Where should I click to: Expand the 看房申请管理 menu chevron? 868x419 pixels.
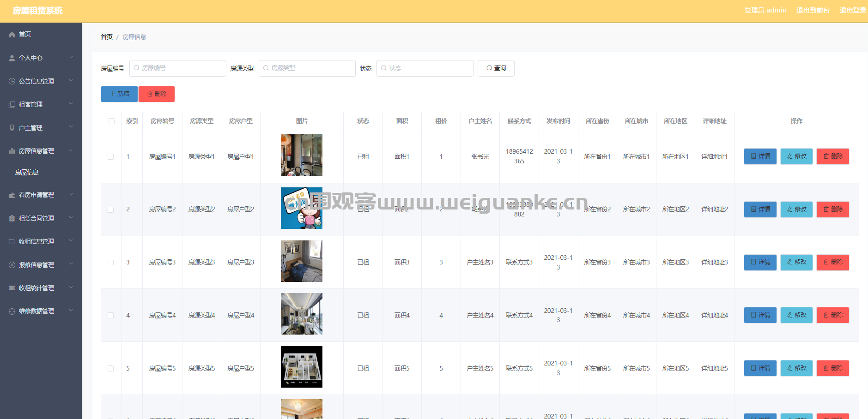tap(71, 194)
